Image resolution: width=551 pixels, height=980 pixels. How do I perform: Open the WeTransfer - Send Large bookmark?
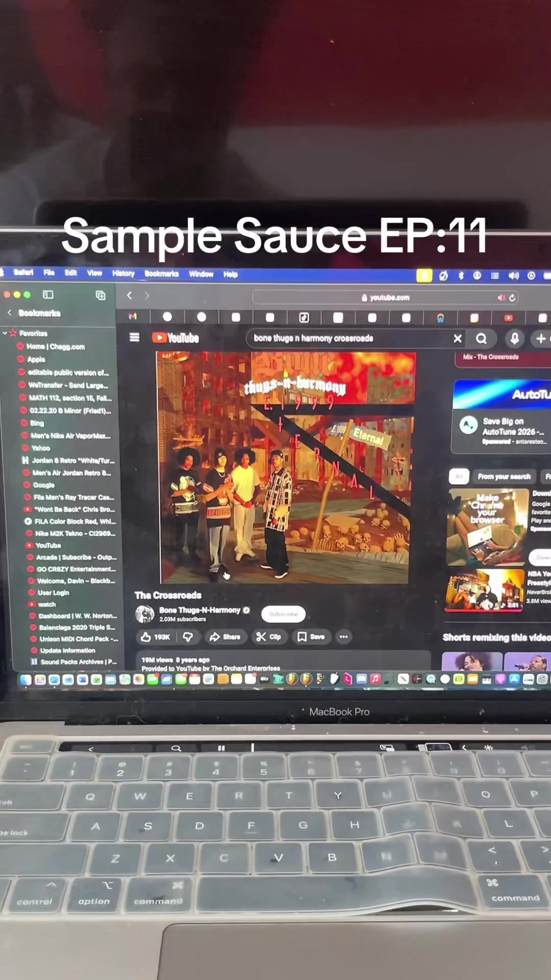click(64, 385)
